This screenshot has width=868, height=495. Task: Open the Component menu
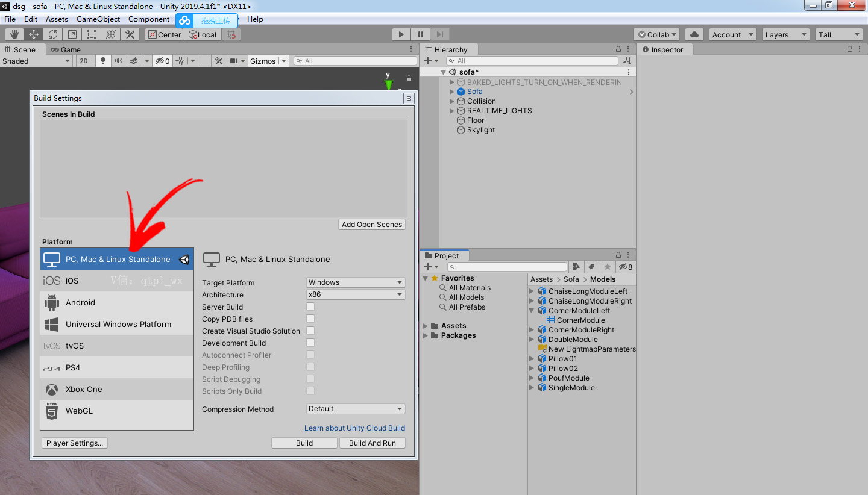tap(149, 19)
